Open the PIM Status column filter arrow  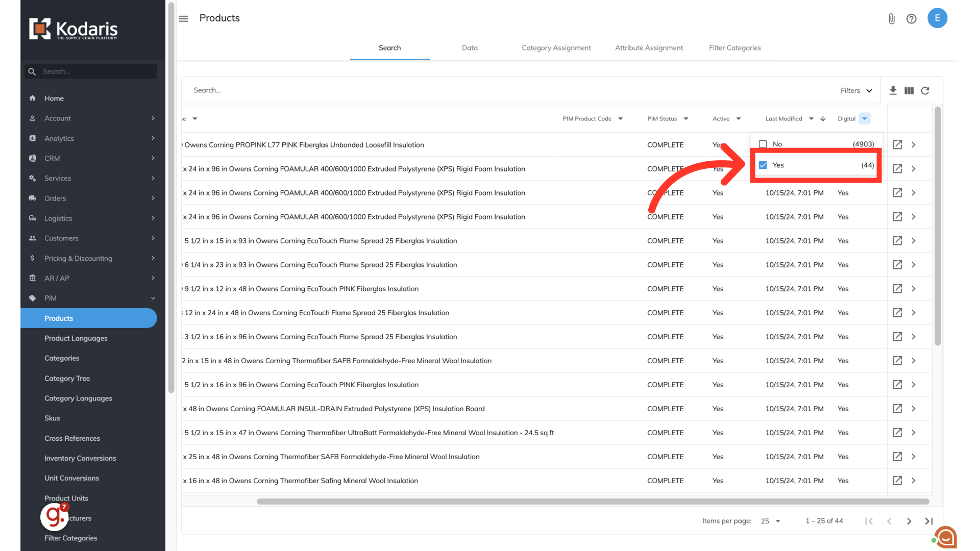(x=686, y=119)
